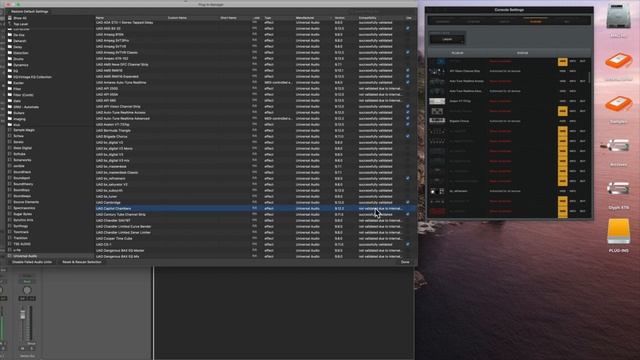Adjust the mixer channel volume fader
Image resolution: width=640 pixels, height=360 pixels.
(x=23, y=315)
